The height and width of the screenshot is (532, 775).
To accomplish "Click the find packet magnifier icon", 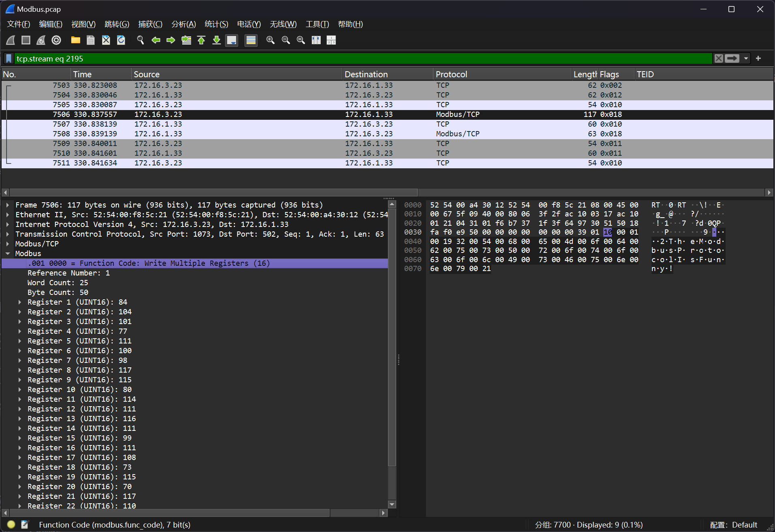I will pos(141,40).
